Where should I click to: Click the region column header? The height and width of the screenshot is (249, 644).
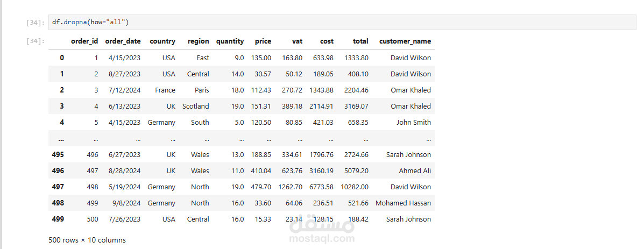(x=199, y=41)
